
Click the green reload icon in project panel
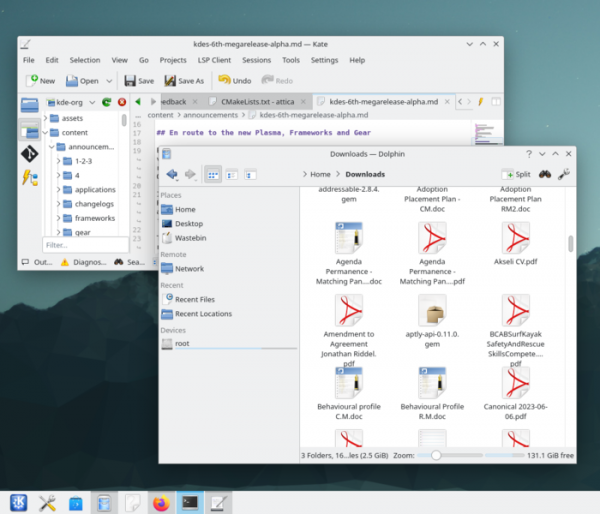click(106, 102)
